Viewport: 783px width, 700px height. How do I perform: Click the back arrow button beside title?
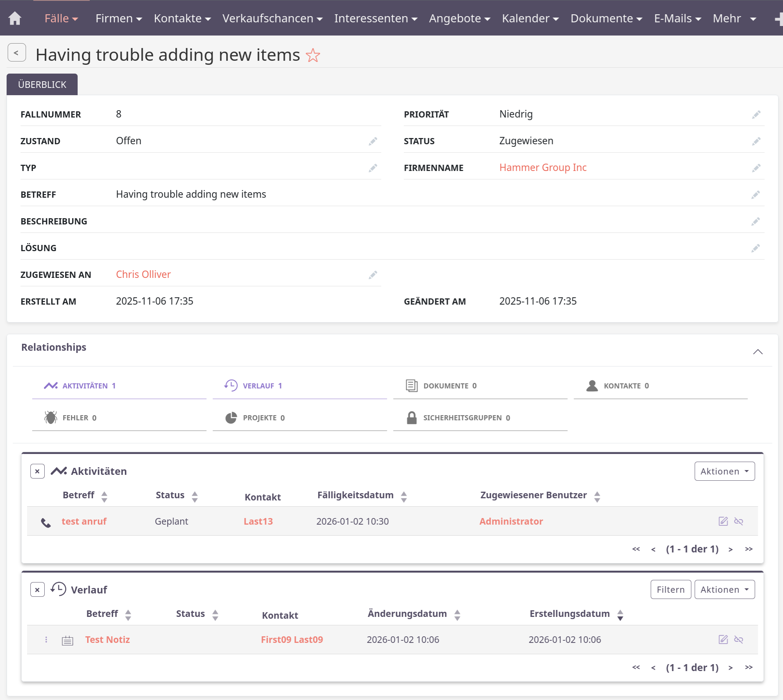coord(16,53)
